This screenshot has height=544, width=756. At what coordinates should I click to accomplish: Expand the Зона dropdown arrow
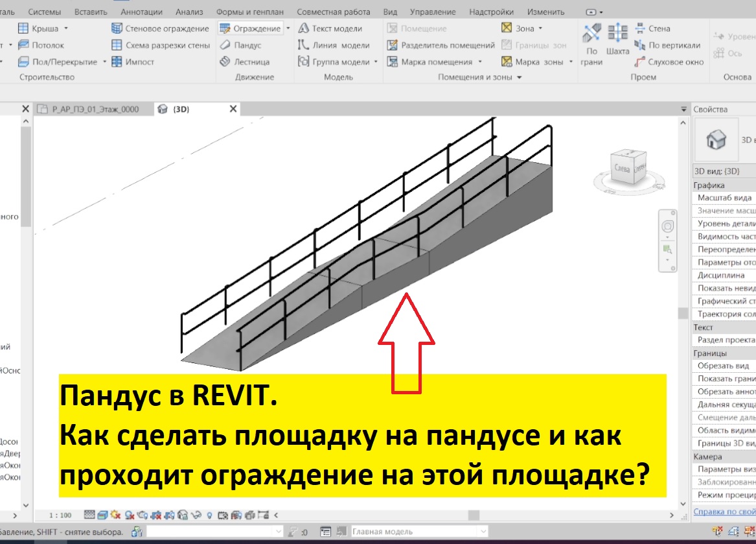coord(540,29)
